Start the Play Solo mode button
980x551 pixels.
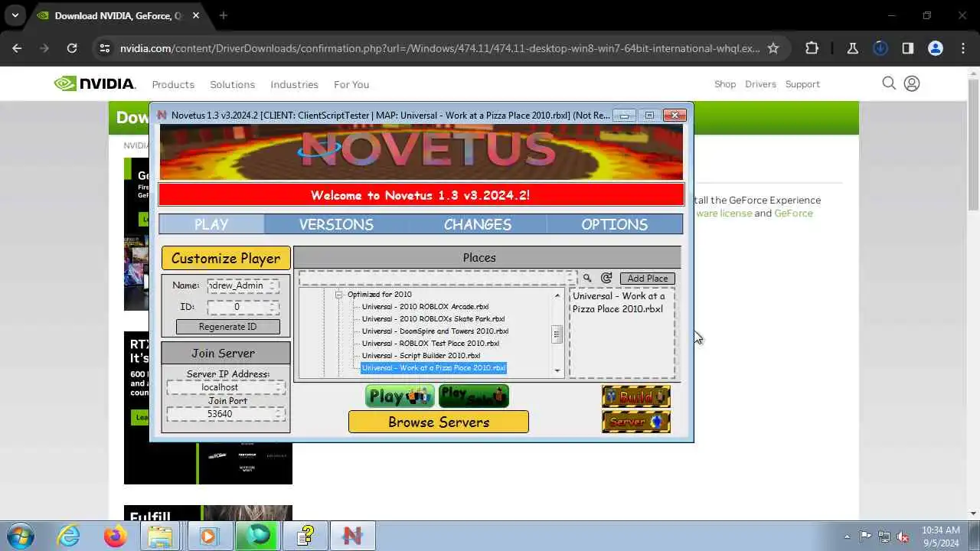pos(474,396)
